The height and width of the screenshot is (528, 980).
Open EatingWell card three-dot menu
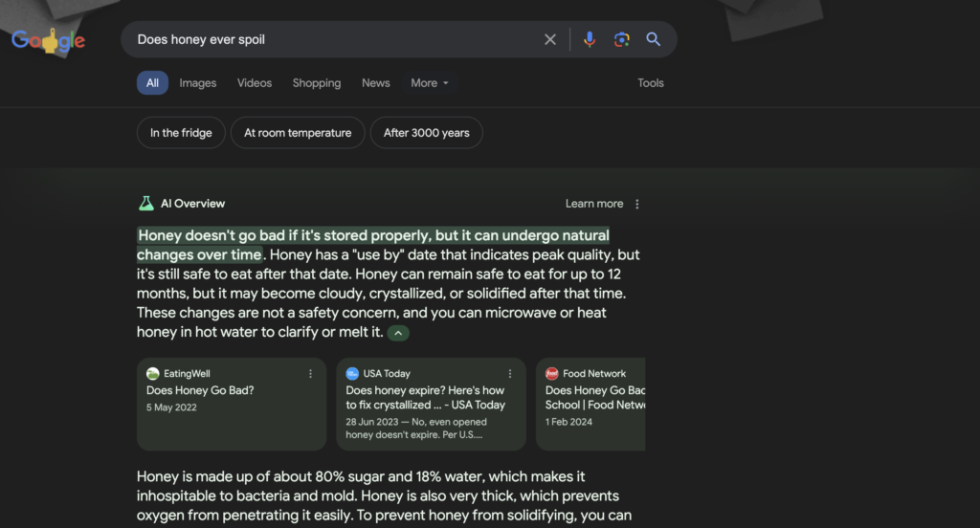tap(310, 374)
